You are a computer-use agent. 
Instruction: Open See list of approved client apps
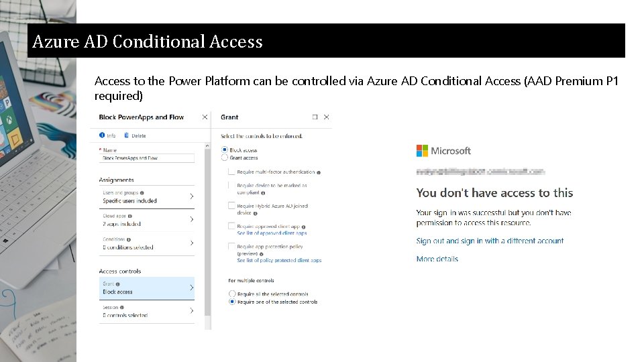pyautogui.click(x=272, y=233)
